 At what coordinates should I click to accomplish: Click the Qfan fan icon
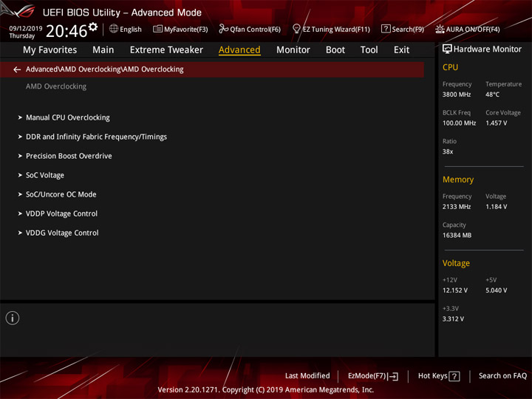(x=223, y=29)
